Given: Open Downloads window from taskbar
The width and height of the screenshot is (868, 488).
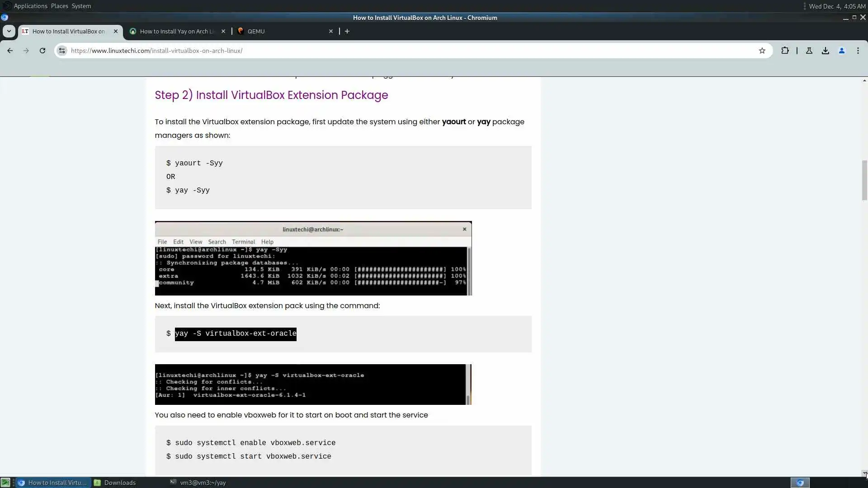Looking at the screenshot, I should coord(119,483).
